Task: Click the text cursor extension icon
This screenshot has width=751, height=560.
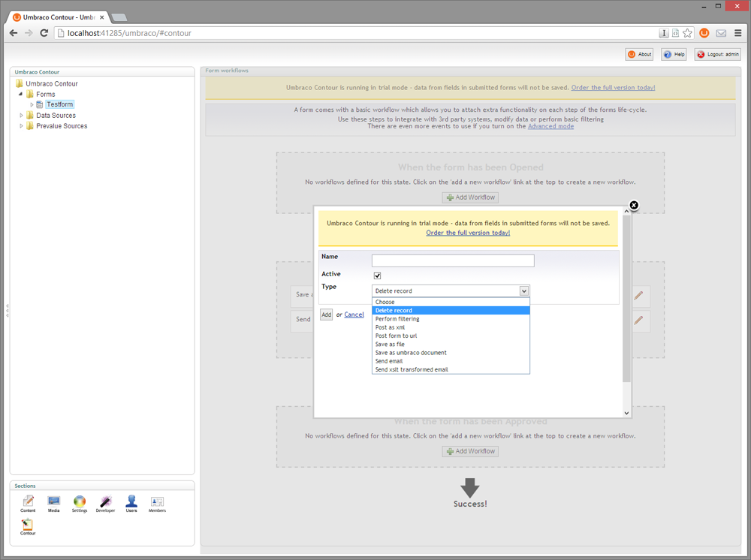Action: tap(664, 33)
